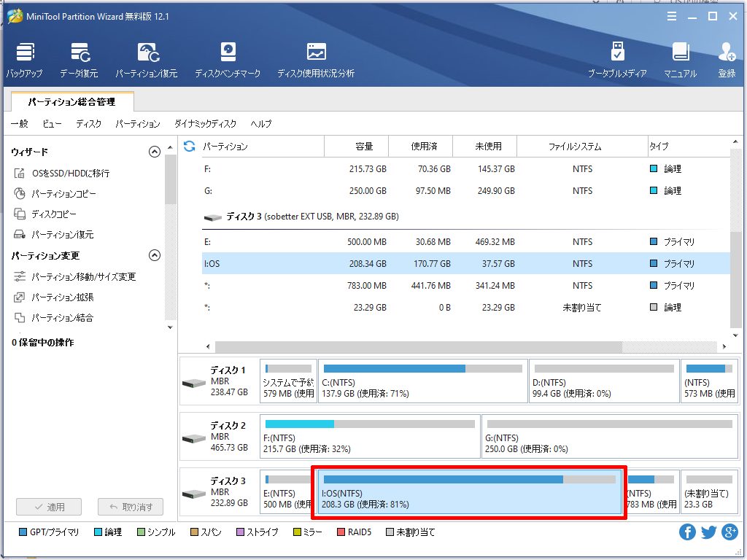The height and width of the screenshot is (560, 747).
Task: Click the Register (登録) icon
Action: [x=727, y=60]
